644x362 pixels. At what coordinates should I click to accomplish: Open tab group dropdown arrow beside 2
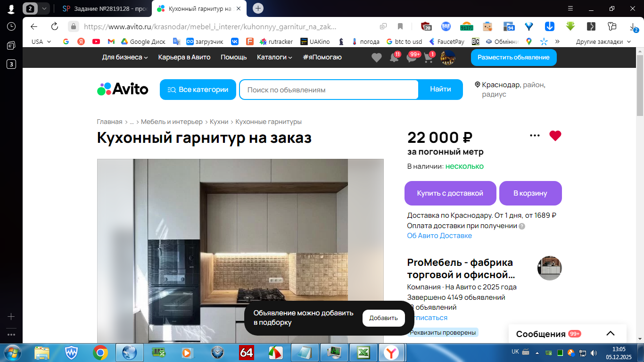pos(44,8)
